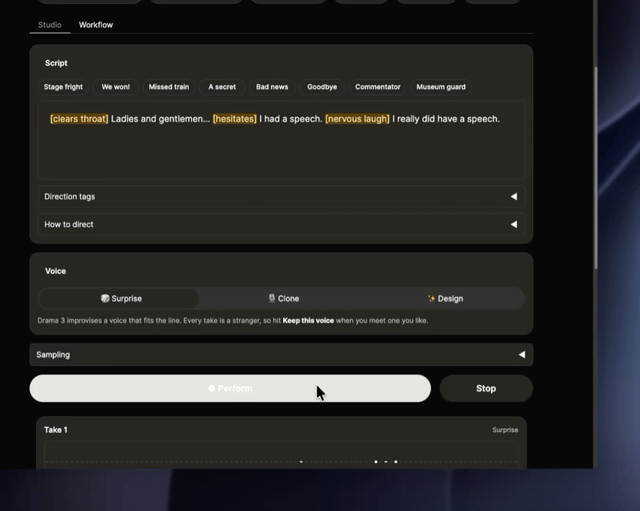Screen dimensions: 640x511
Task: Click the Surprise label on Take 1
Action: tap(505, 430)
